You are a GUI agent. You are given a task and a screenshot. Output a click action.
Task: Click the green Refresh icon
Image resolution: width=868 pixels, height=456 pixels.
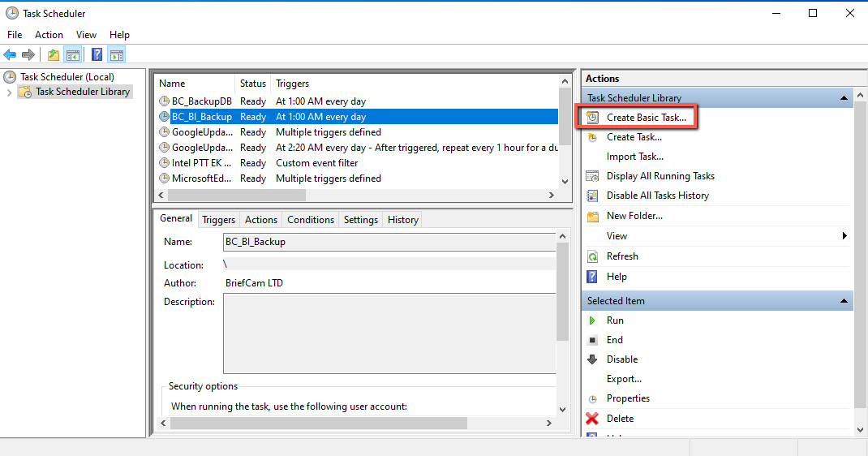(592, 256)
